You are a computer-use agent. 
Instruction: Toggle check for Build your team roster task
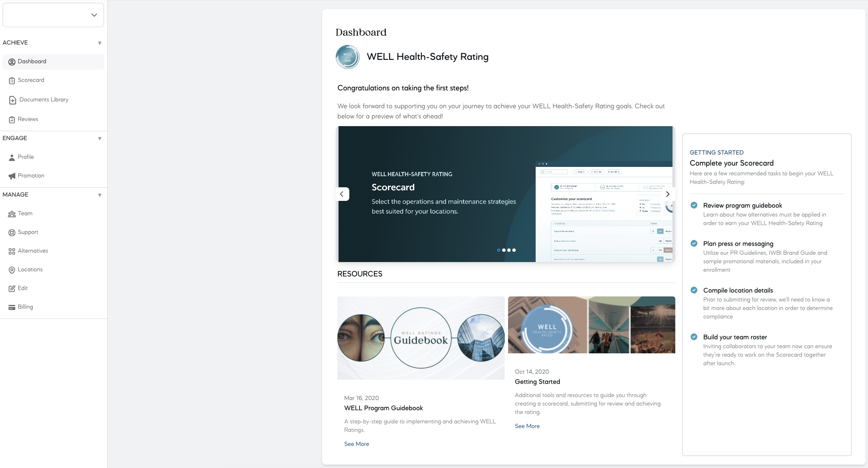[x=694, y=337]
